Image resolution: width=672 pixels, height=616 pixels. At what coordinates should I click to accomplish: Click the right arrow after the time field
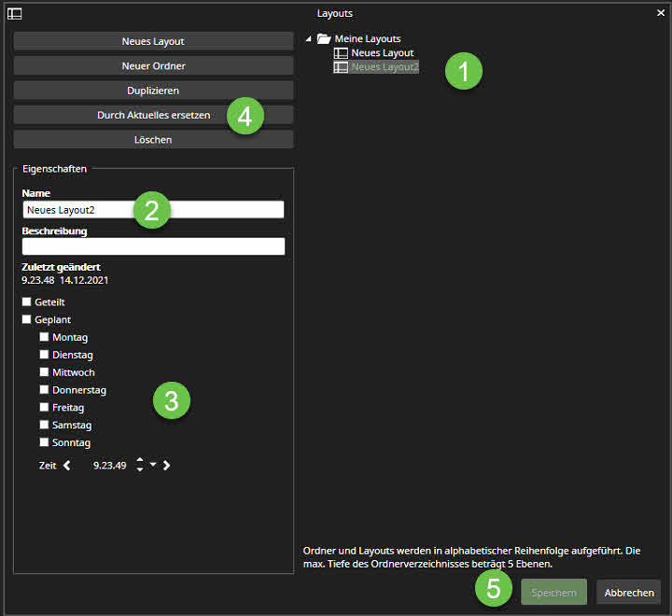click(x=166, y=465)
